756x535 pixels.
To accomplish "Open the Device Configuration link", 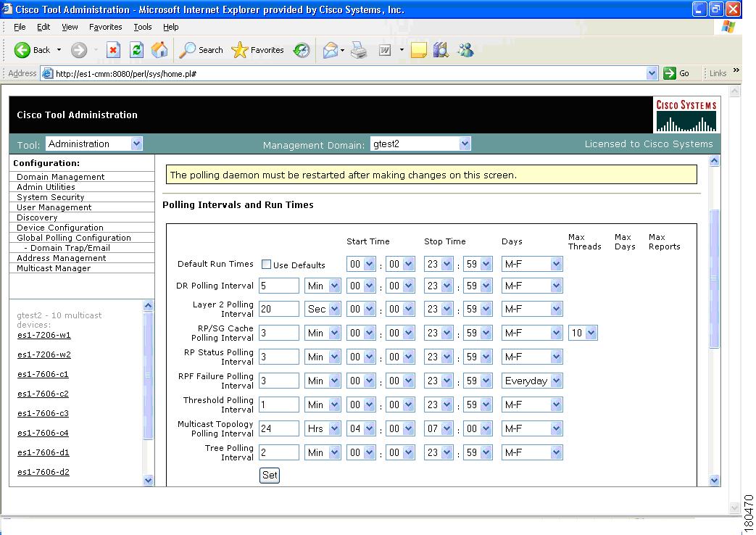I will (x=60, y=228).
